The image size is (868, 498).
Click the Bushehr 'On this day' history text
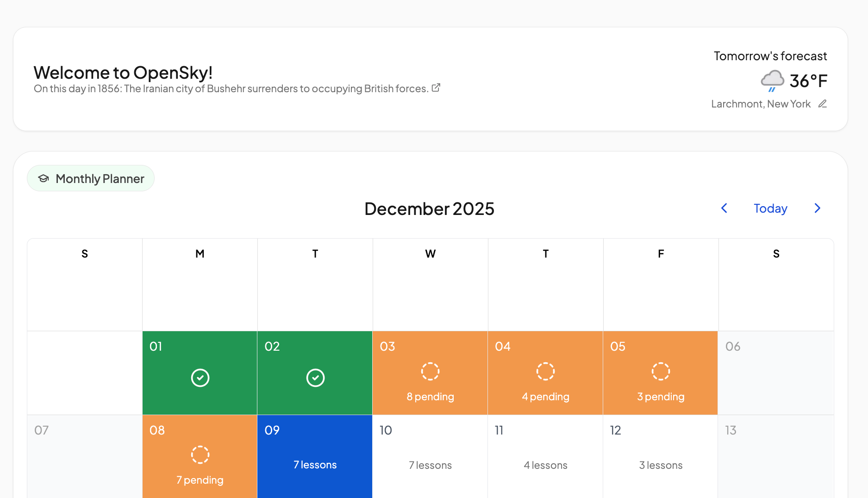click(x=231, y=88)
